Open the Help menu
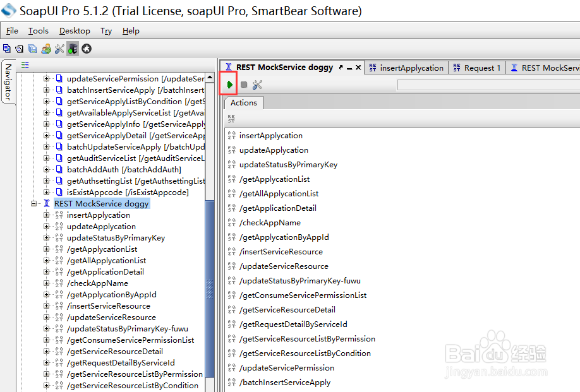 pos(131,31)
